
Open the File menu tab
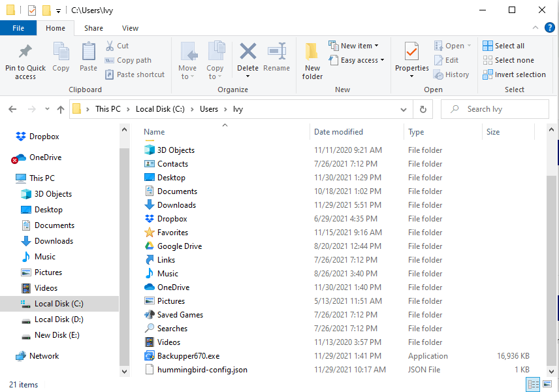click(18, 28)
